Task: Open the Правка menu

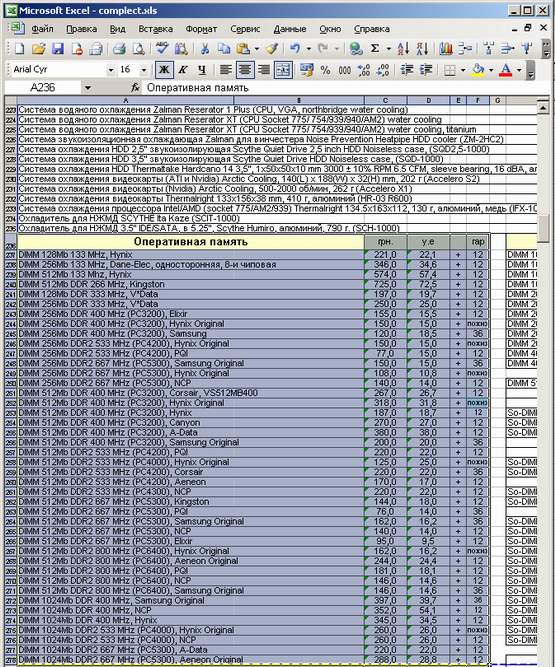Action: (x=81, y=29)
